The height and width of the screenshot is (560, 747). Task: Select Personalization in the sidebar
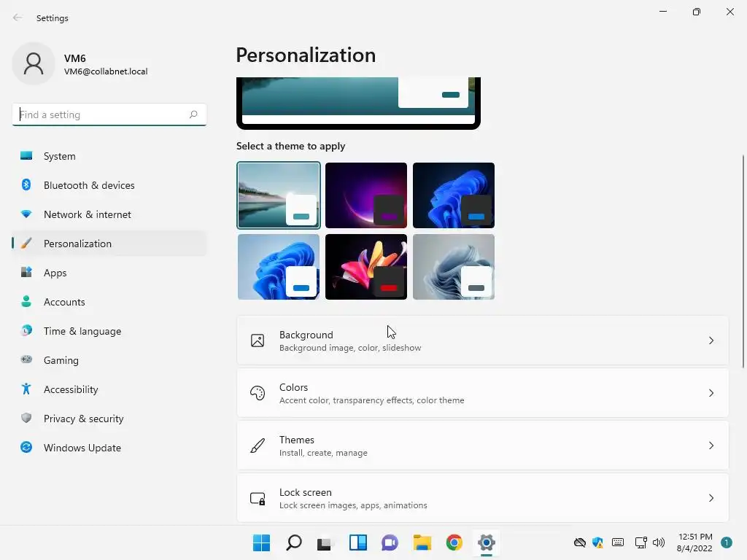click(109, 244)
